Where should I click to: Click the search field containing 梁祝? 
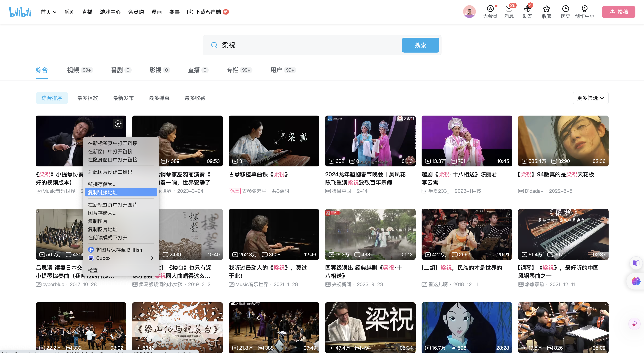point(307,45)
